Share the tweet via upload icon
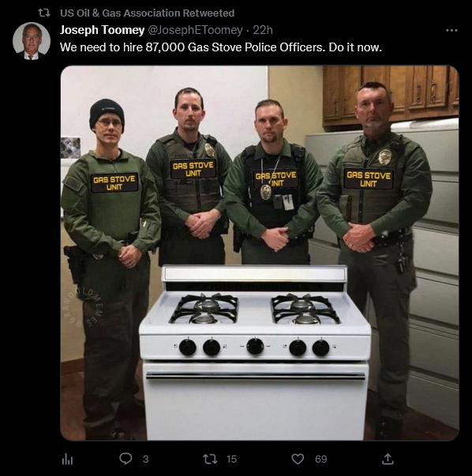 click(x=388, y=459)
